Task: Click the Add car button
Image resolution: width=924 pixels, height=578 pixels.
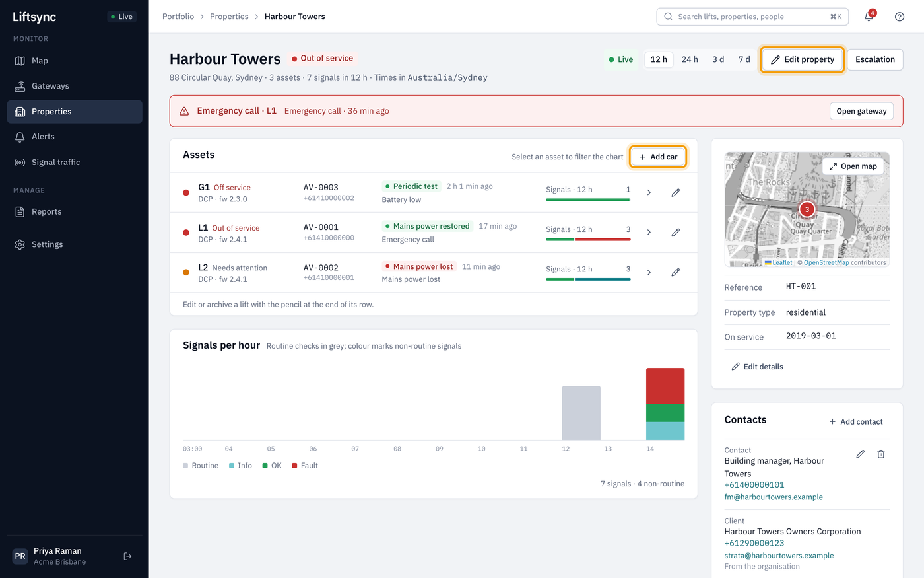Action: coord(658,157)
